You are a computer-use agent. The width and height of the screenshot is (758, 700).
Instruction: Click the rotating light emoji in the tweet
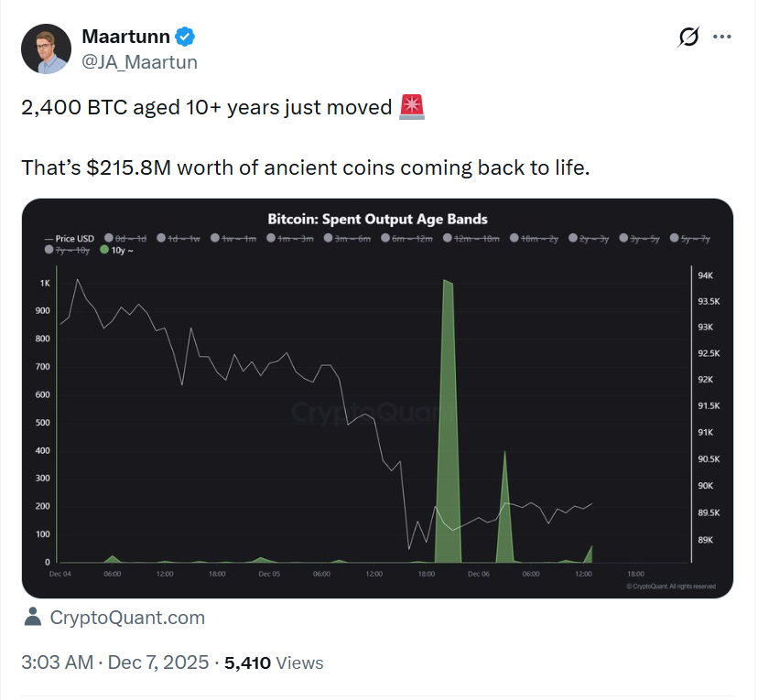[x=411, y=107]
